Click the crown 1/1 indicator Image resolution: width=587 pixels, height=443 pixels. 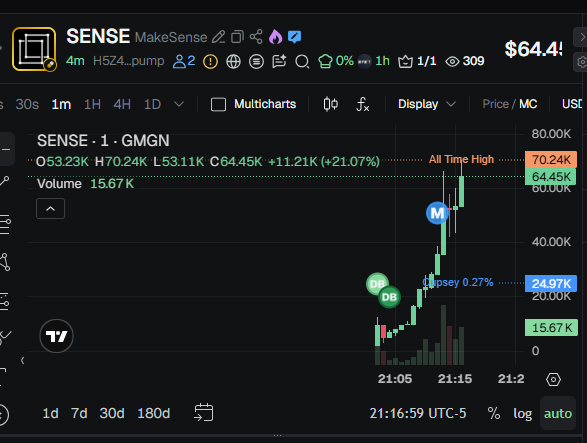click(417, 61)
